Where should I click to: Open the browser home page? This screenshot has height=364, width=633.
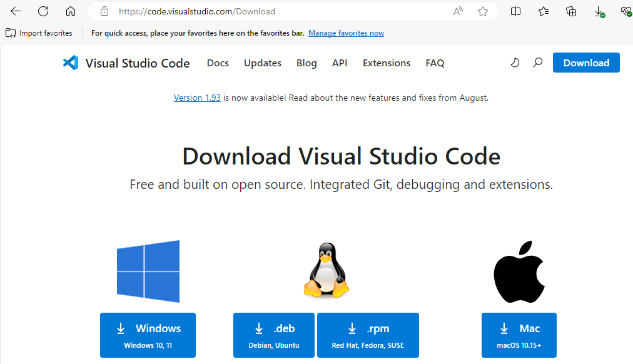click(x=71, y=11)
